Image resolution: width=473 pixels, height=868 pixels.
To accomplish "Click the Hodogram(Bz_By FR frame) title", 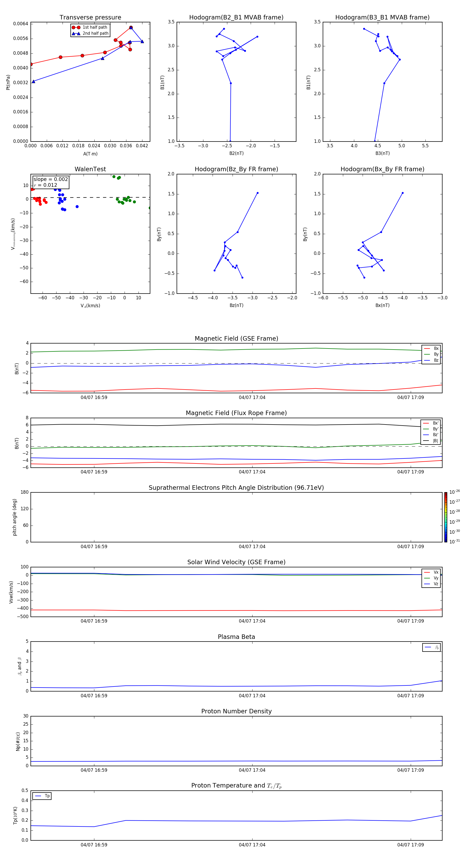I will [x=236, y=169].
